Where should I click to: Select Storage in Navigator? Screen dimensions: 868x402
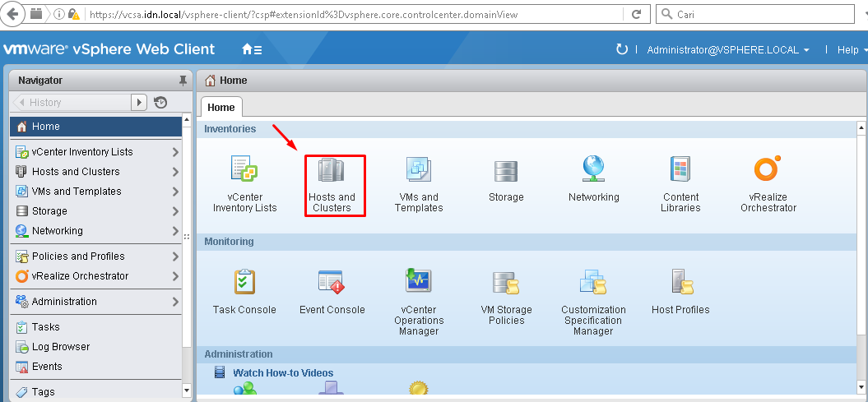tap(95, 211)
